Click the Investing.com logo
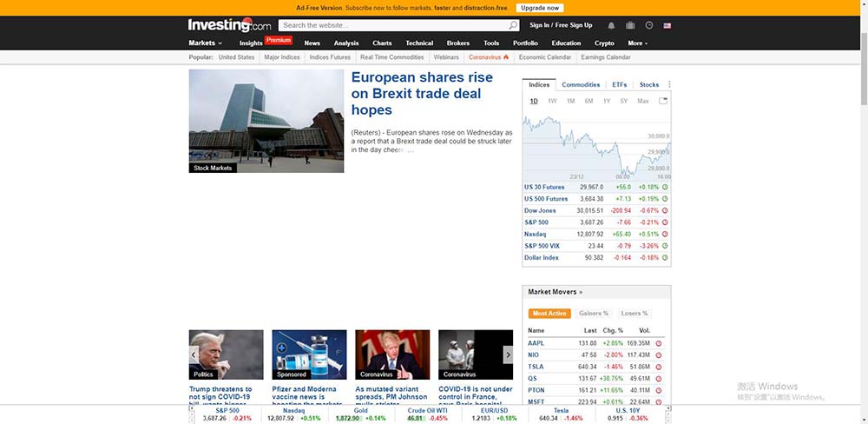 [x=230, y=25]
